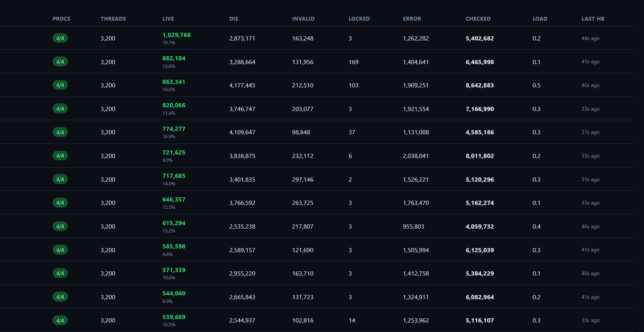Select live count 820,066
Screen dimensions: 644x332
click(x=174, y=105)
